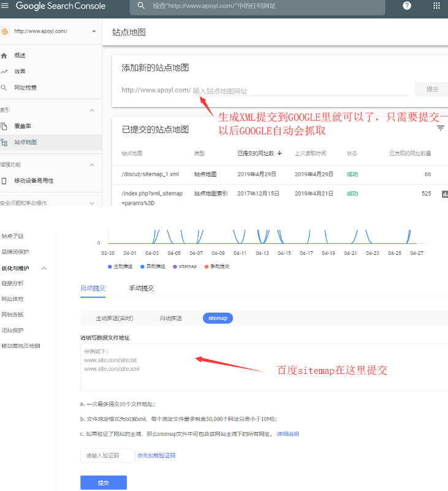Focus the 请填写数据文件地址 textarea
448x491 pixels.
pyautogui.click(x=264, y=367)
